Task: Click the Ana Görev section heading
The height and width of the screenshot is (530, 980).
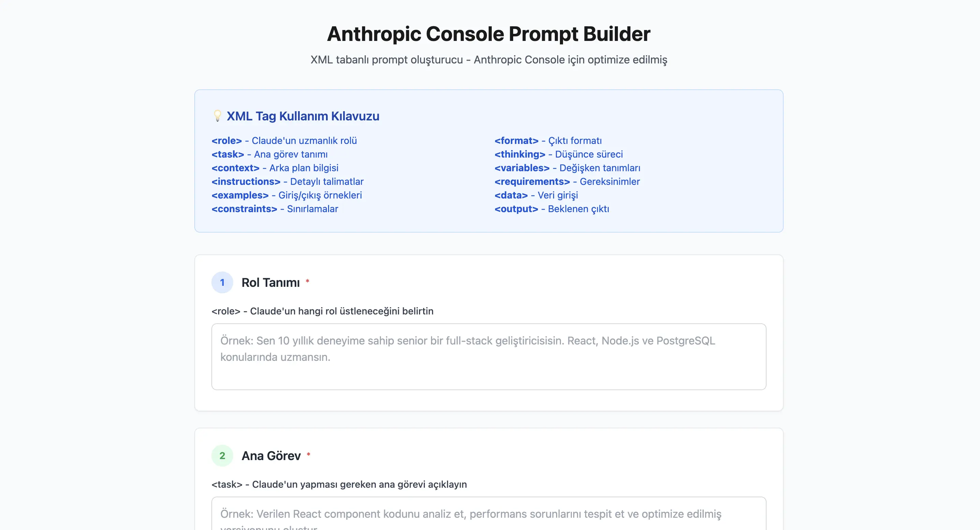Action: pos(272,455)
